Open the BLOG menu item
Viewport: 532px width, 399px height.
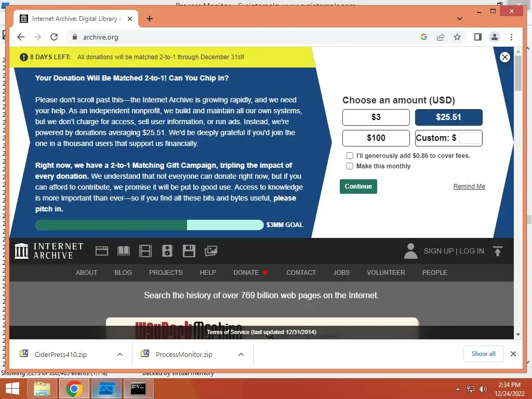[123, 272]
